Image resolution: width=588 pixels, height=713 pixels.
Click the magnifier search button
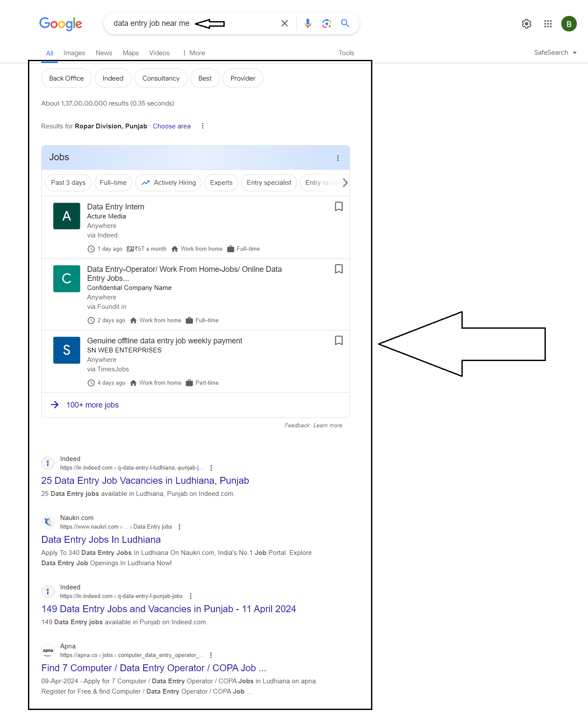pos(345,23)
